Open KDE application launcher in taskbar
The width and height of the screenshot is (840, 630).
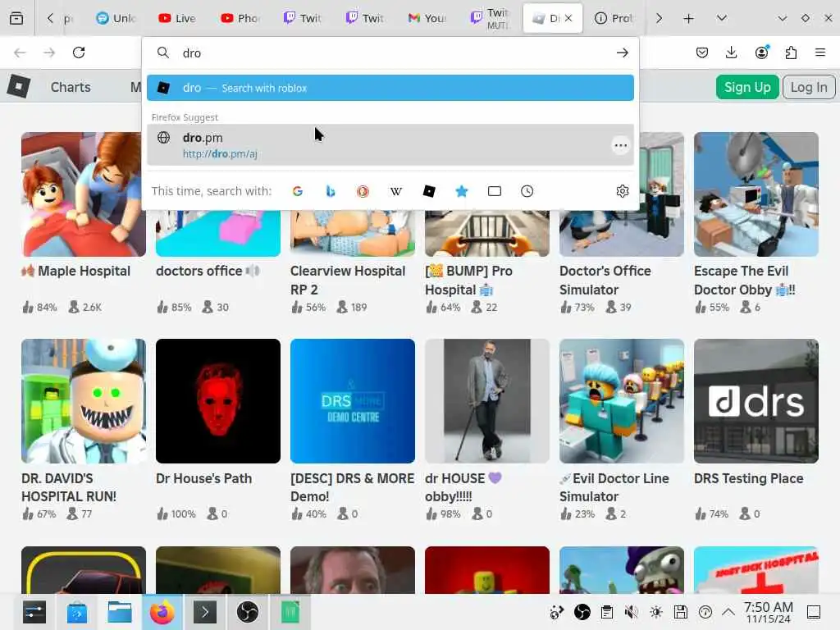tap(34, 612)
